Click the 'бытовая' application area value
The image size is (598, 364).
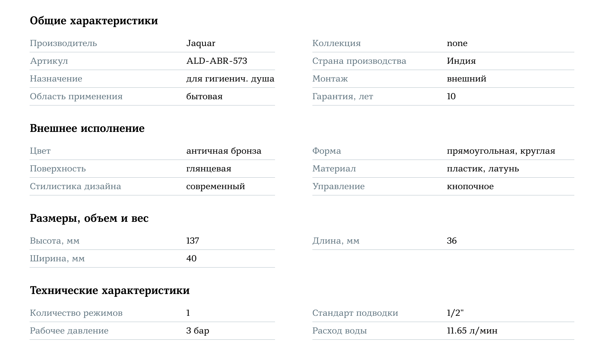click(x=204, y=96)
